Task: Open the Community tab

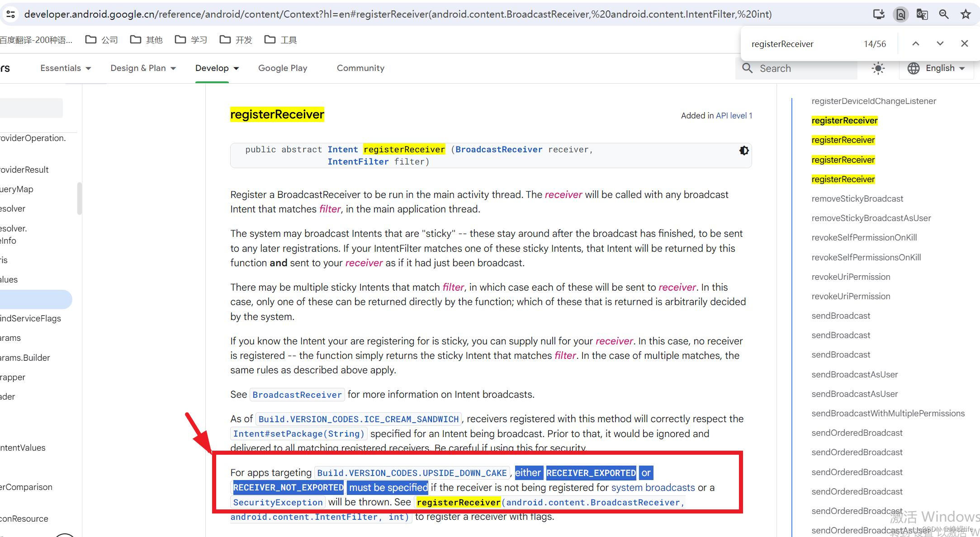Action: [x=360, y=68]
